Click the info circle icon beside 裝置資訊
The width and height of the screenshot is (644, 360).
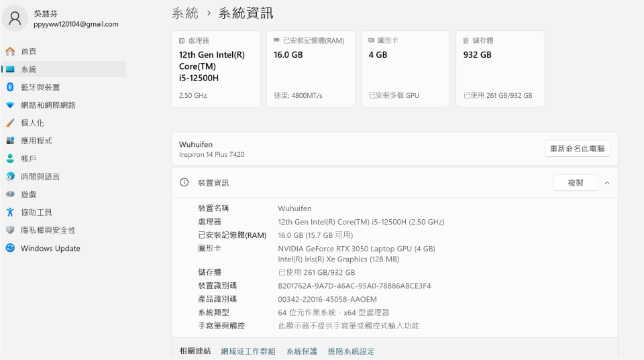pyautogui.click(x=184, y=182)
